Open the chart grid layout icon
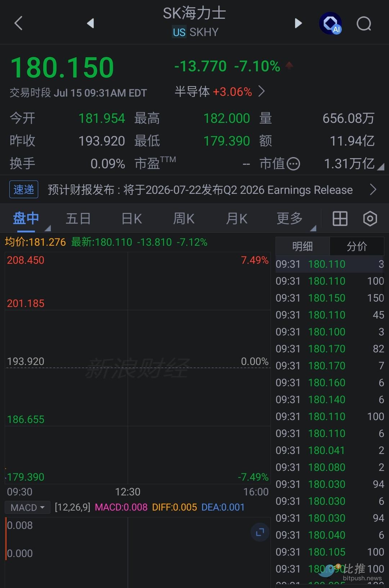 point(340,218)
